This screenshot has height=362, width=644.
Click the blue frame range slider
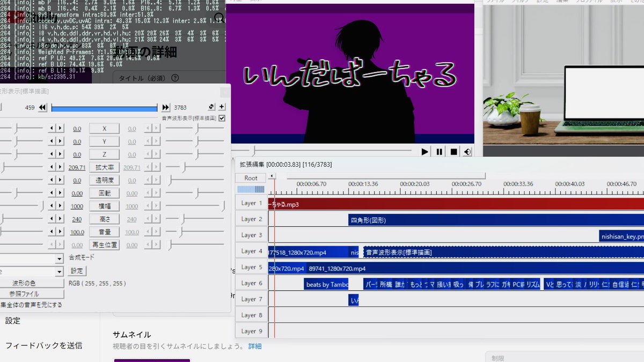pos(104,108)
